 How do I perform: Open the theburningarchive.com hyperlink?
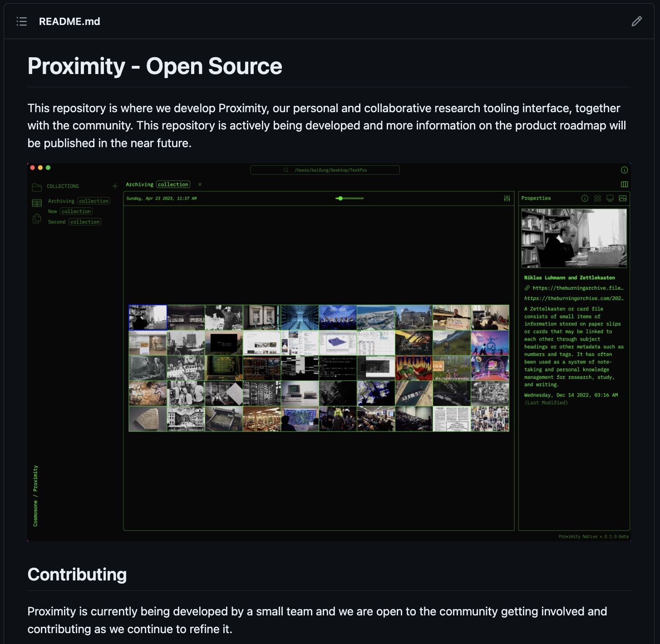click(x=574, y=298)
